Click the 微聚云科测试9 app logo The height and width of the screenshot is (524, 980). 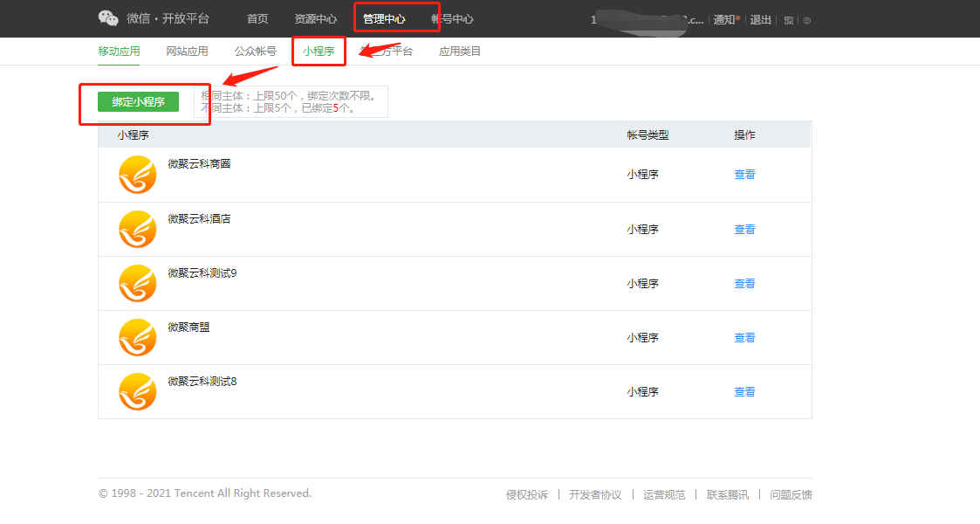click(x=138, y=283)
